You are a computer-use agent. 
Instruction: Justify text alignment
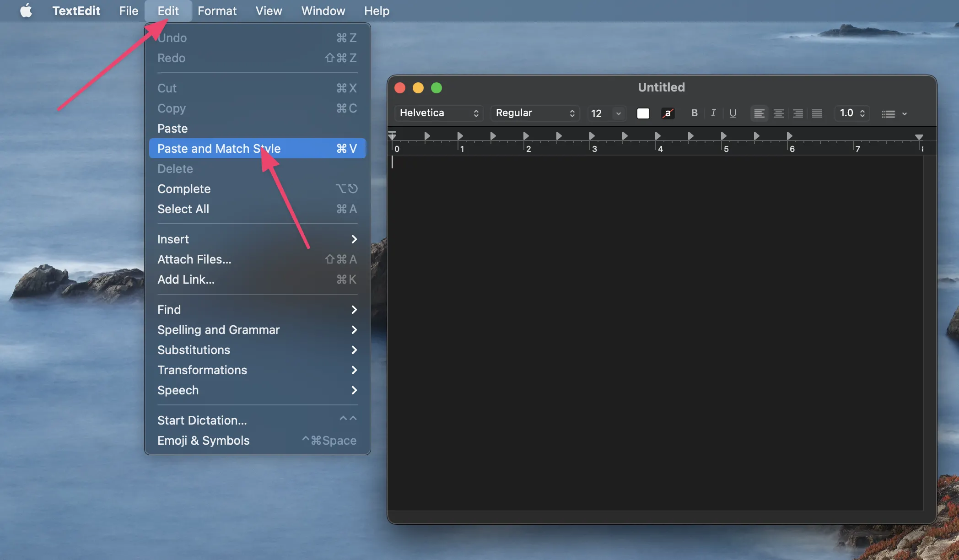click(817, 113)
